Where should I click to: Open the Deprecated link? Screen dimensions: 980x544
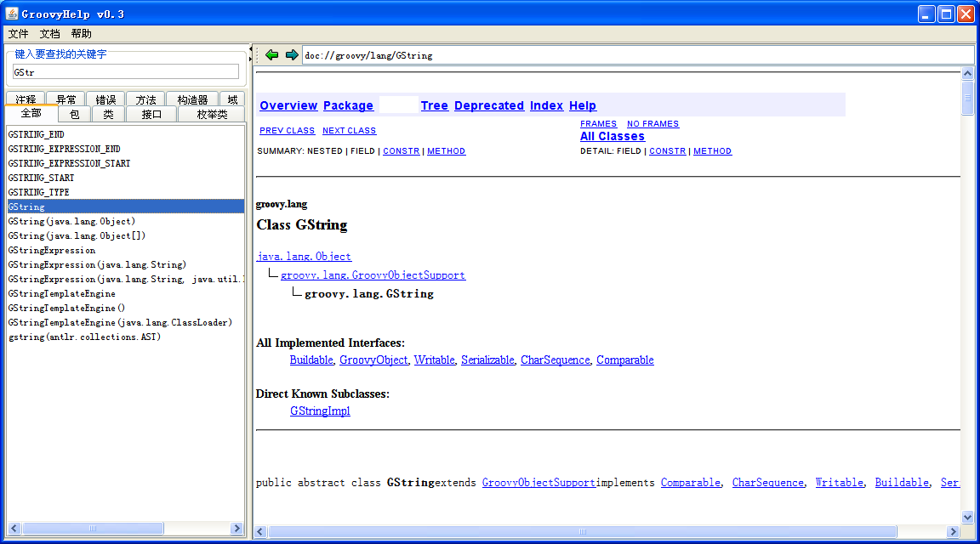[x=489, y=105]
